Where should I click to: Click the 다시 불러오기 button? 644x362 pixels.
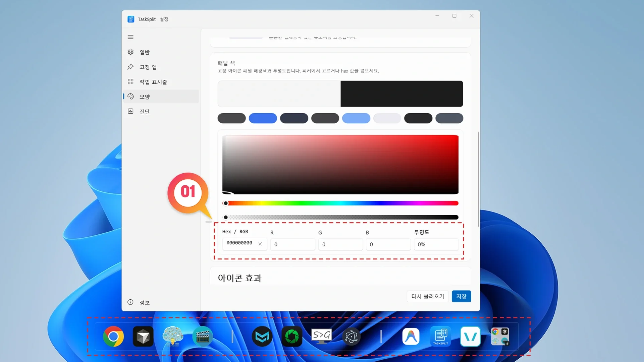click(428, 296)
